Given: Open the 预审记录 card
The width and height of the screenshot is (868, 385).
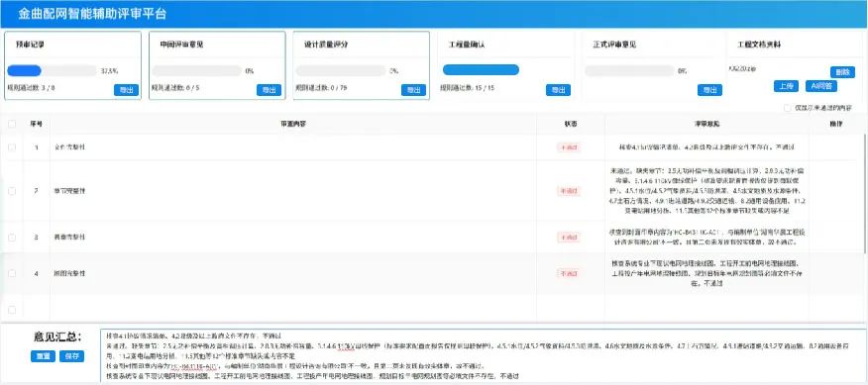Looking at the screenshot, I should [73, 66].
